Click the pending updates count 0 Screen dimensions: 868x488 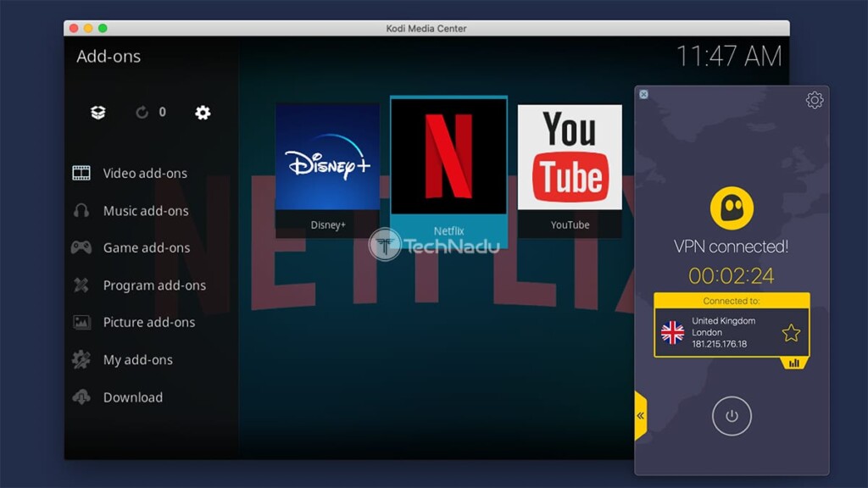162,113
